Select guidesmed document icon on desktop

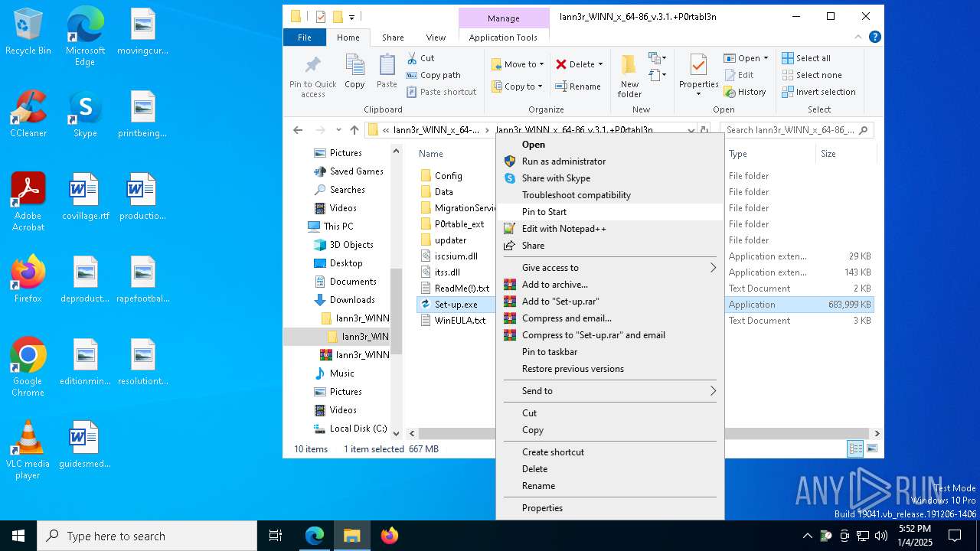point(85,445)
